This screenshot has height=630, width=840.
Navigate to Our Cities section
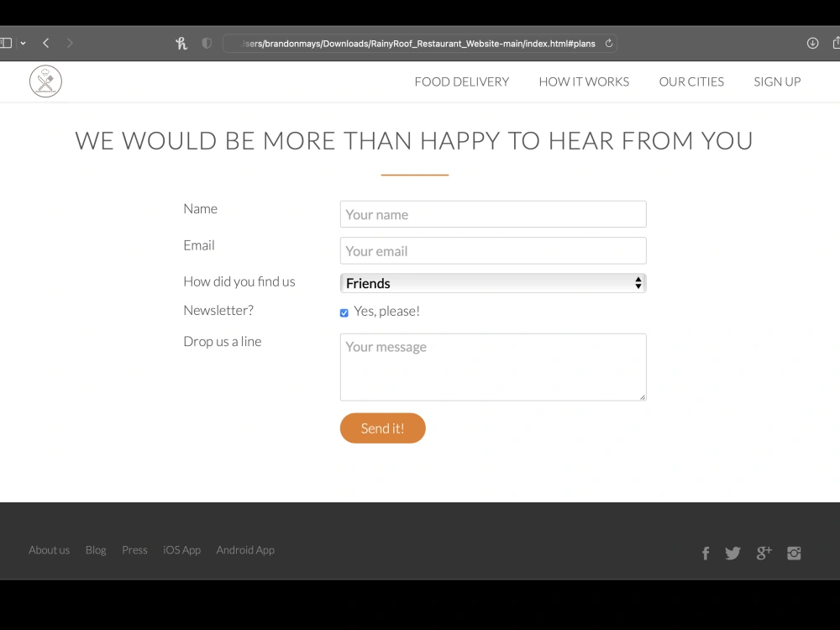(691, 81)
